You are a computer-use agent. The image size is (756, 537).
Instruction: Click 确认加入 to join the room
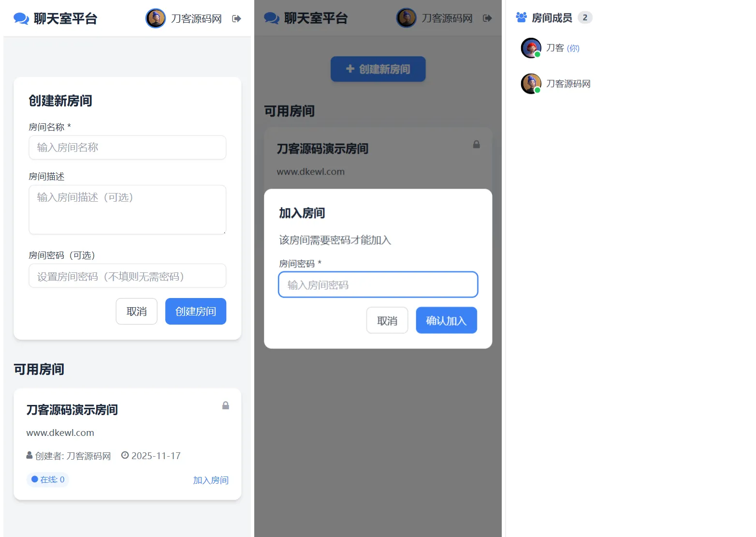point(446,320)
